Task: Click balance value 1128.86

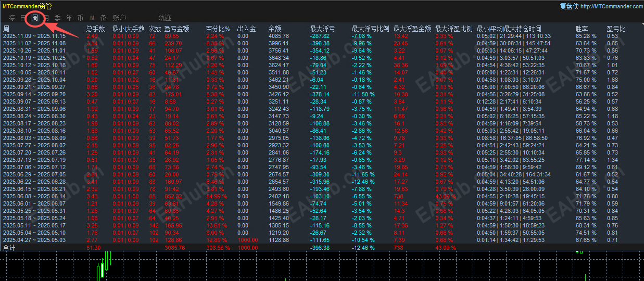Action: click(279, 240)
